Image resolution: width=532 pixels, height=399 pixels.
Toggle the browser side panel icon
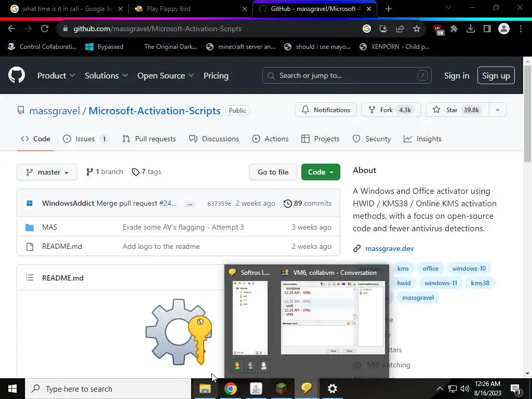click(487, 29)
